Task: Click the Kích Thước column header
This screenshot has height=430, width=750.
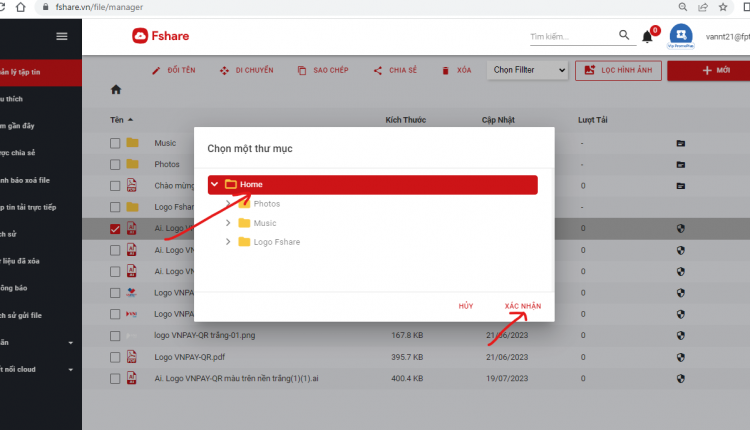Action: pos(406,120)
